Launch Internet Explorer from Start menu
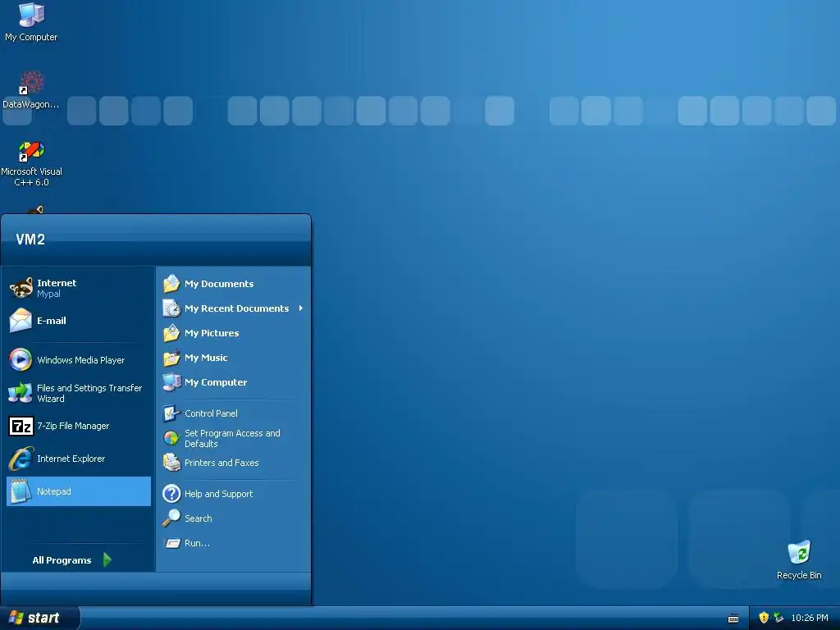This screenshot has height=630, width=840. point(79,459)
